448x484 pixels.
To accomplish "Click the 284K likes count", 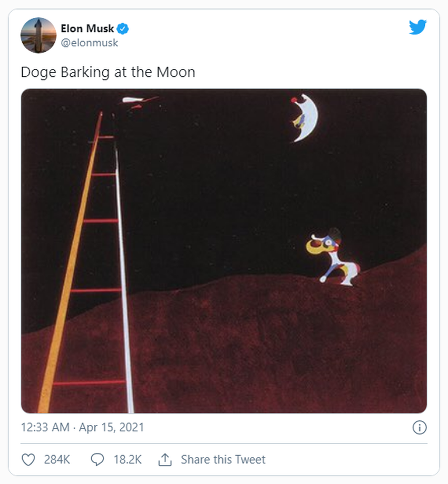I will coord(57,459).
